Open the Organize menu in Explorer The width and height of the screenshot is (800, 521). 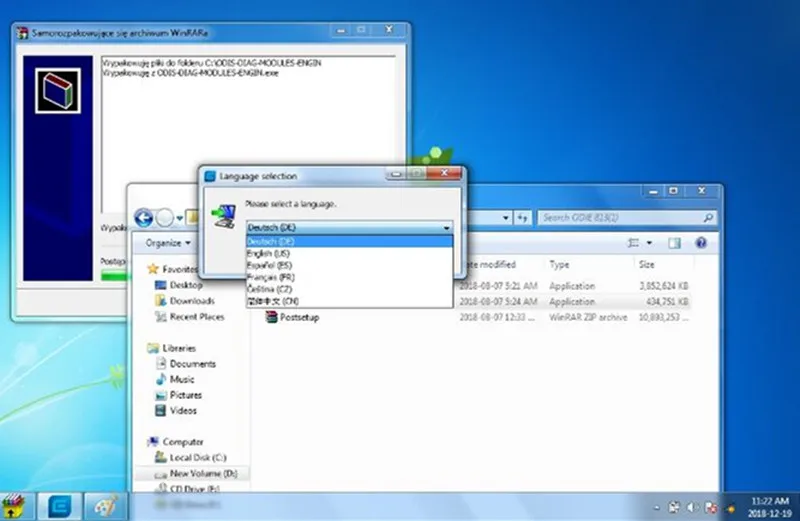point(168,243)
